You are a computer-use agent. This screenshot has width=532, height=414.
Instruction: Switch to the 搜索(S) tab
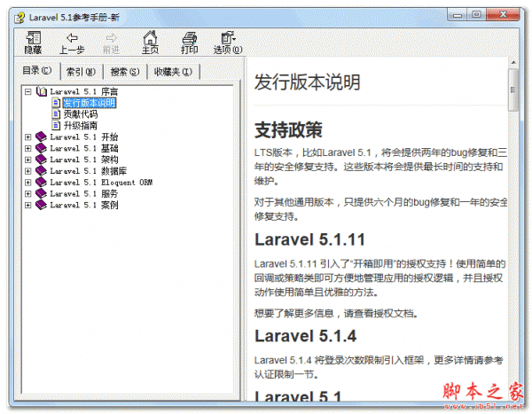pyautogui.click(x=125, y=72)
